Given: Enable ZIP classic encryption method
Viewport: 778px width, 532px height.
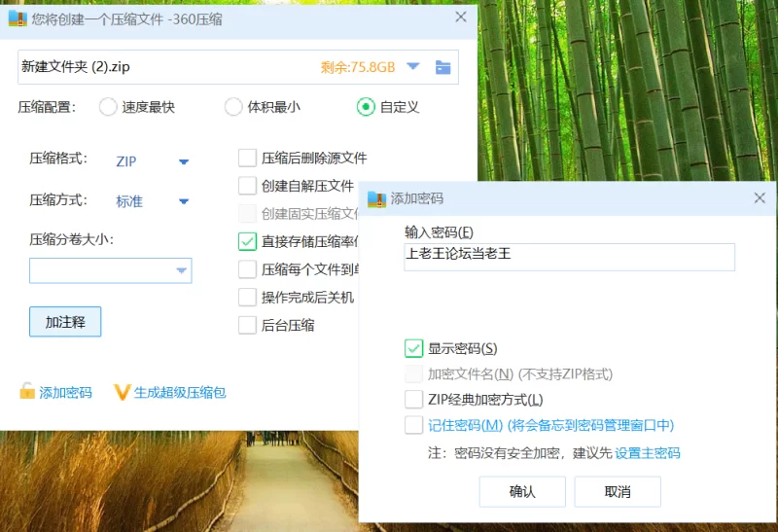Looking at the screenshot, I should click(413, 399).
